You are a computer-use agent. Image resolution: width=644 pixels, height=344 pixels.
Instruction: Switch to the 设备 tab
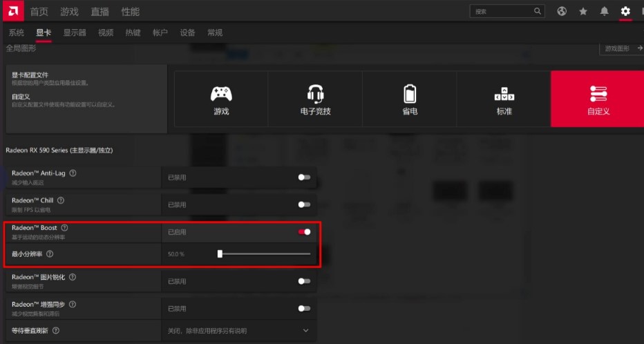click(187, 33)
